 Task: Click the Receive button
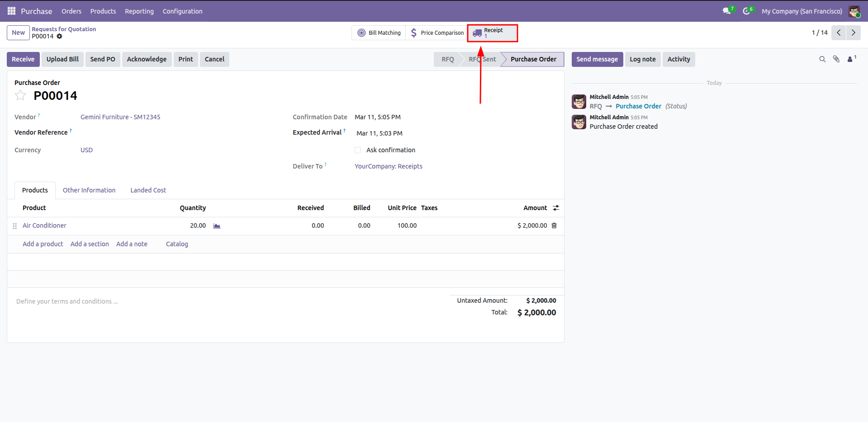(x=23, y=59)
